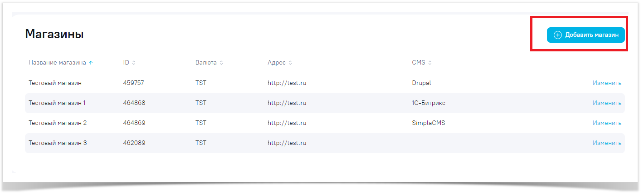Select the Адрес column header text

tap(277, 63)
